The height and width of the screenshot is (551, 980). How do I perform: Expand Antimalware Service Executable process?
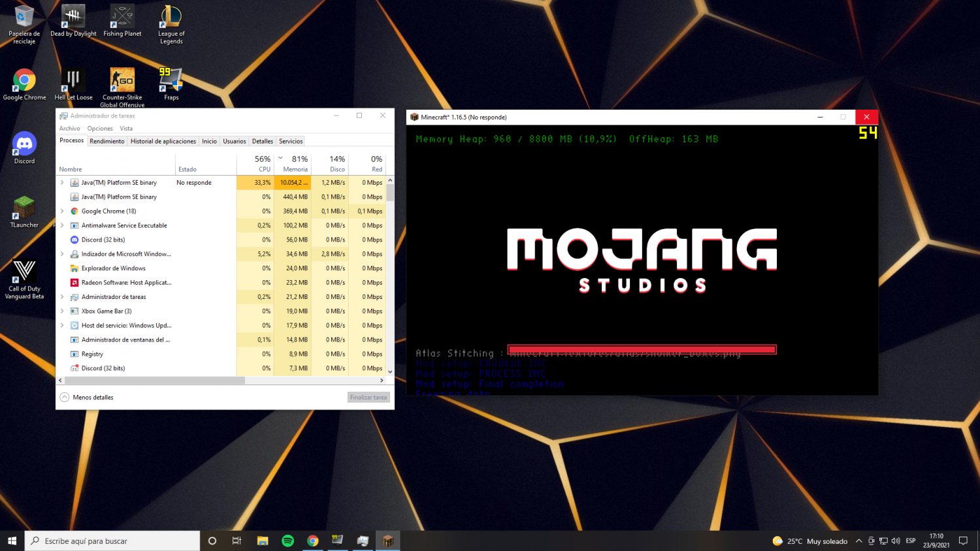[62, 225]
